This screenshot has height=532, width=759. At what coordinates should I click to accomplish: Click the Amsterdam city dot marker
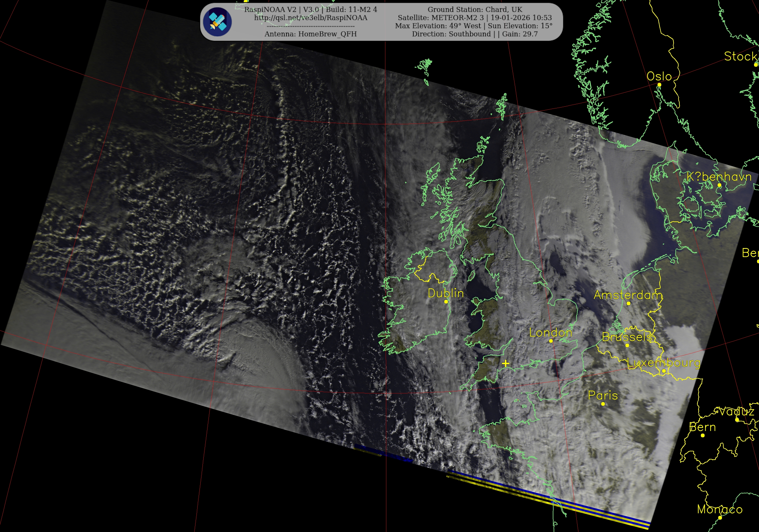(628, 303)
